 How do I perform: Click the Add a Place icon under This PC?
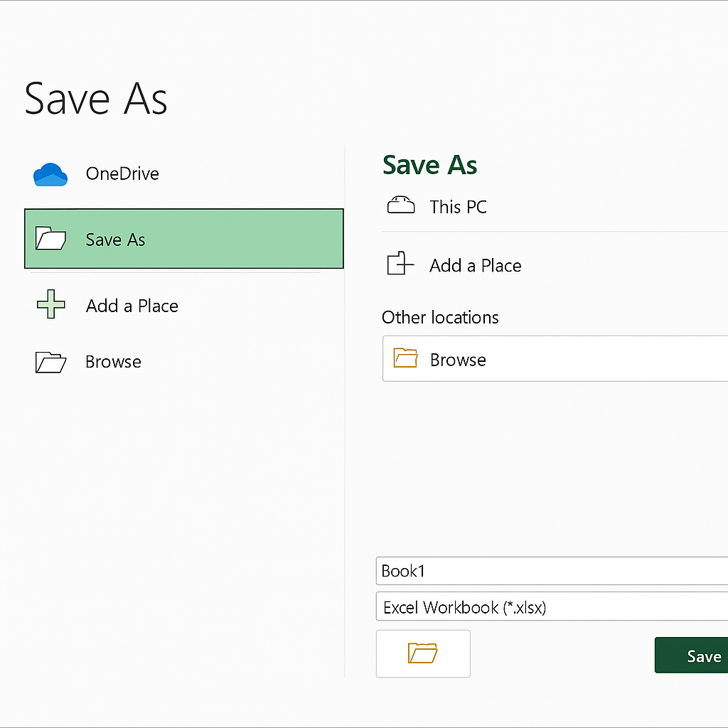400,265
